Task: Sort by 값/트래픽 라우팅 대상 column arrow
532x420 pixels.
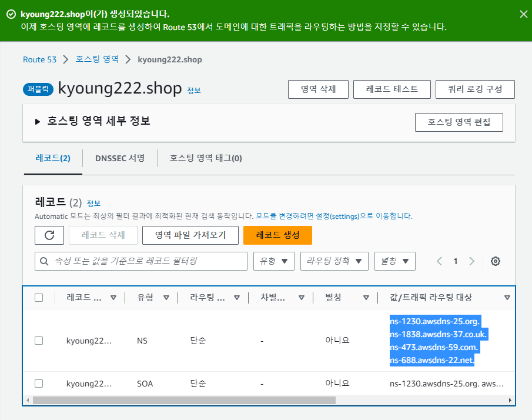Action: (x=507, y=298)
